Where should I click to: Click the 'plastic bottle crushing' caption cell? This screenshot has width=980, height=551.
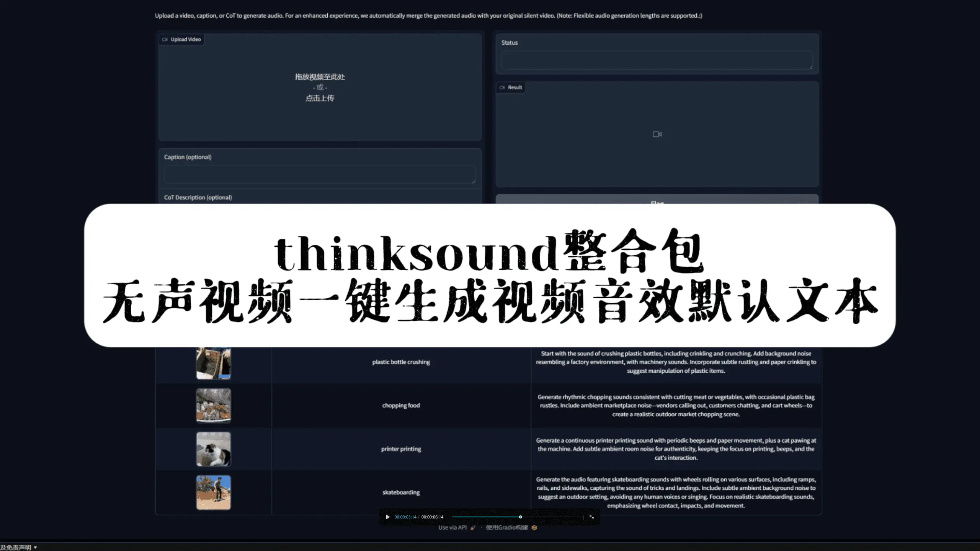[x=401, y=362]
